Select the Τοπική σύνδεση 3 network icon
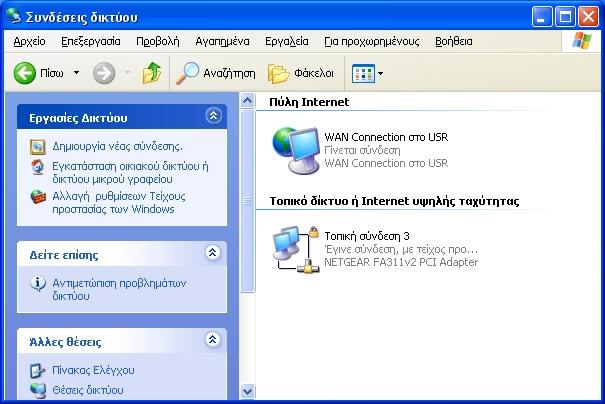605x404 pixels. pos(296,249)
